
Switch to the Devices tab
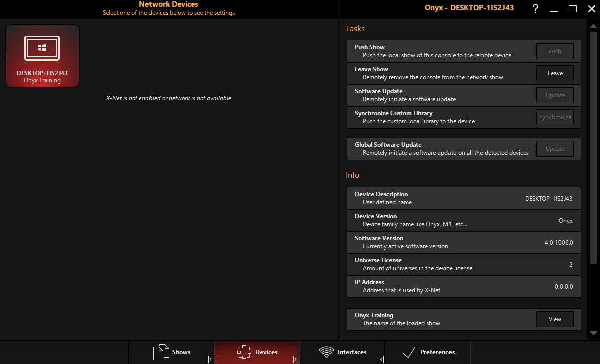257,352
